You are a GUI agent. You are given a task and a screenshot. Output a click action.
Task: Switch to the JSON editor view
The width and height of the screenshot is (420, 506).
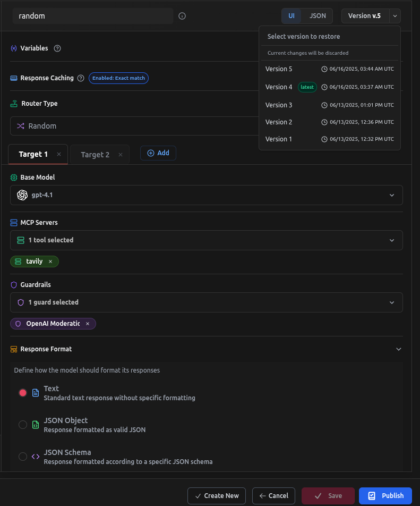[318, 16]
